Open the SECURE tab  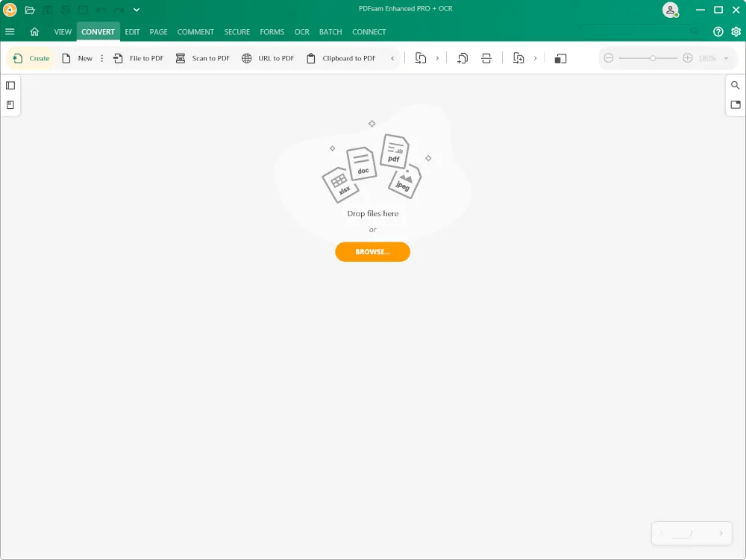point(237,32)
